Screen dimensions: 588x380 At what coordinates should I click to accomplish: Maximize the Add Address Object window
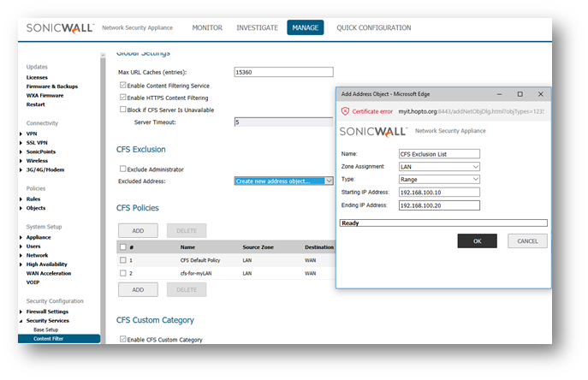click(x=520, y=94)
